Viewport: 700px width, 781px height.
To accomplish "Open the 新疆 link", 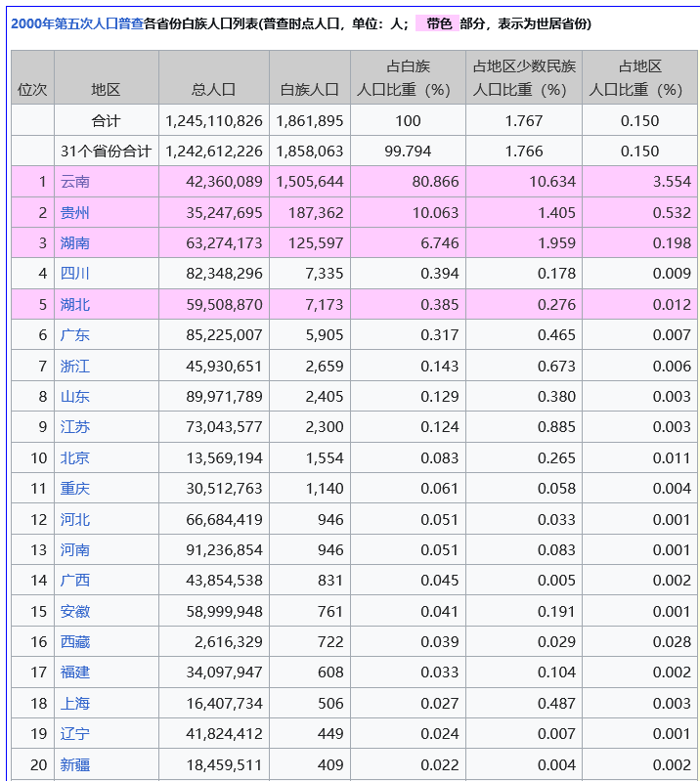I will 74,764.
